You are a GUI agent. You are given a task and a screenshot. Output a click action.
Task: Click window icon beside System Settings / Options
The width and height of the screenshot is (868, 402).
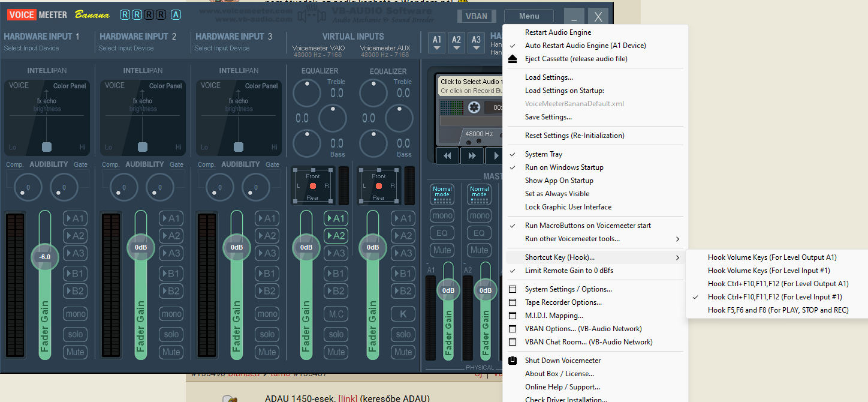pos(513,289)
